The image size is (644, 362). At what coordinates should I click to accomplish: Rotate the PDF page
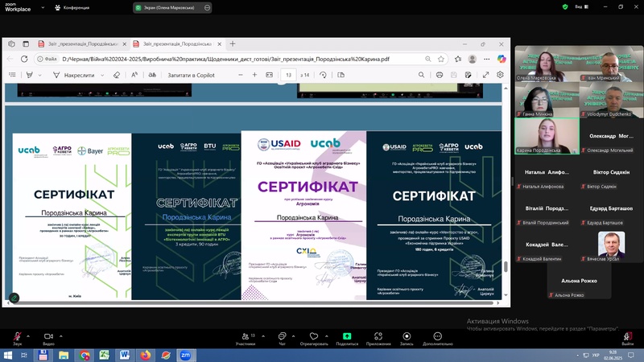[324, 75]
